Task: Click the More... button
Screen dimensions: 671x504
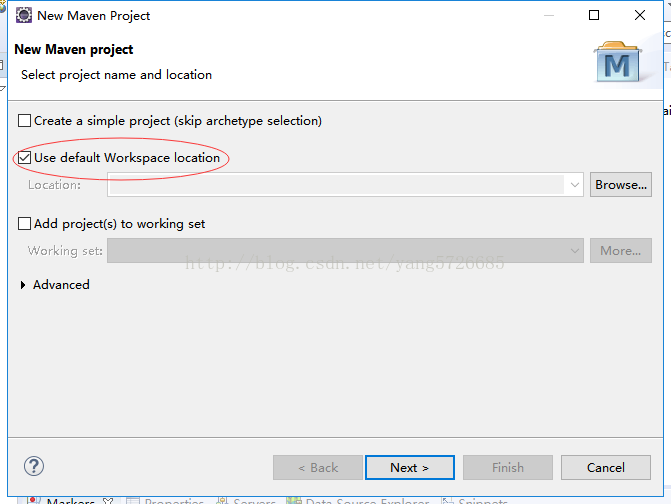Action: (x=621, y=251)
